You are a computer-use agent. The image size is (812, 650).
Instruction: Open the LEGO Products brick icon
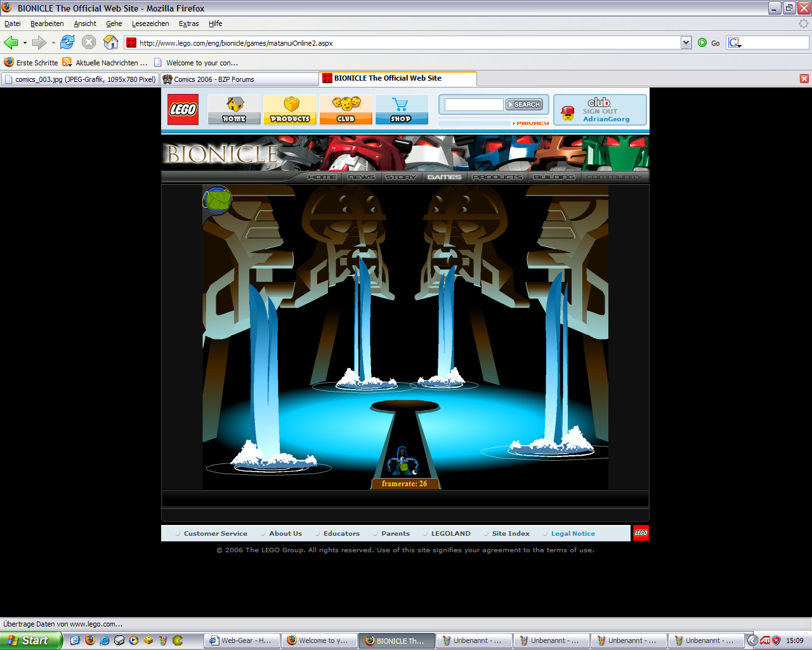(290, 109)
